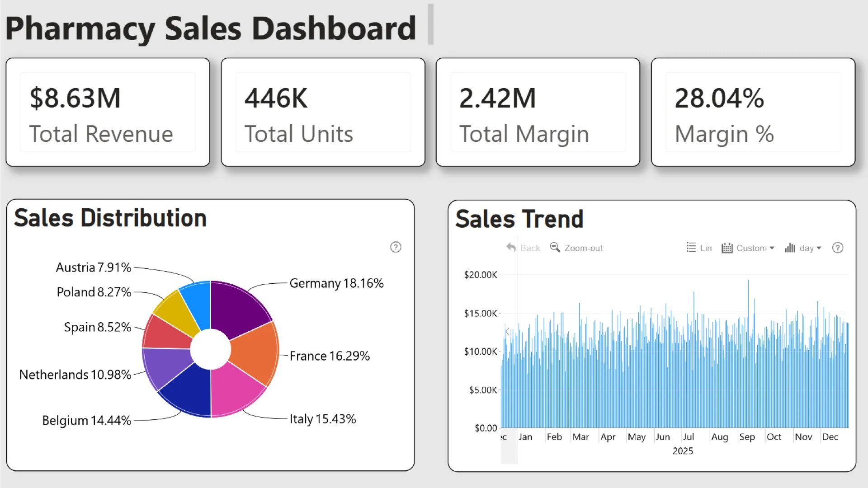868x488 pixels.
Task: Click the calendar icon beside Custom
Action: click(727, 248)
